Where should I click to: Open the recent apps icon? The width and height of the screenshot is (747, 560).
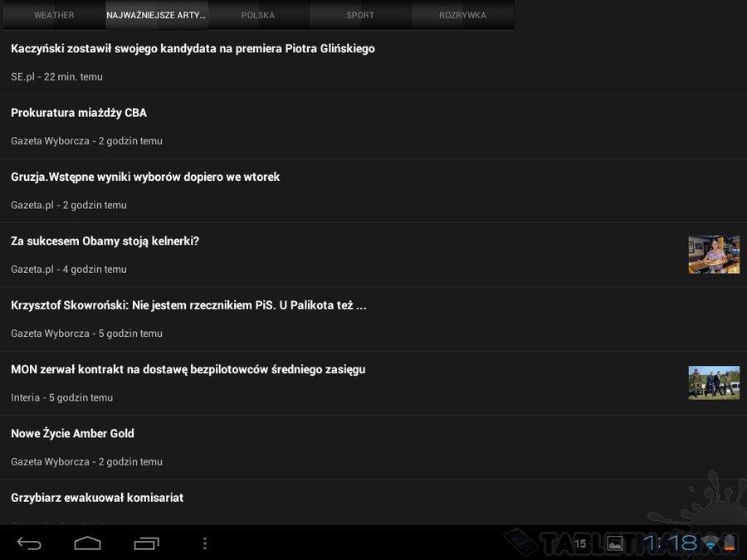pyautogui.click(x=146, y=543)
